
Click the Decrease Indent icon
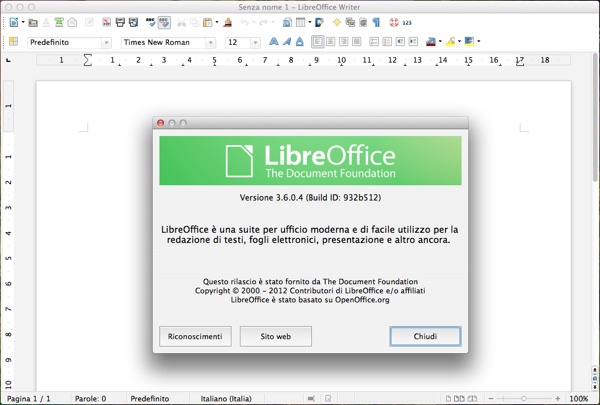(400, 41)
